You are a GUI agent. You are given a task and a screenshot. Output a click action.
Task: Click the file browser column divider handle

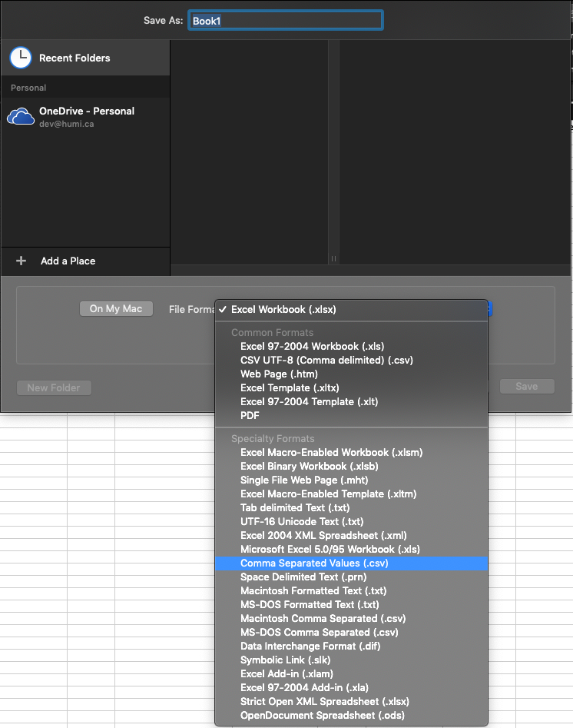(x=333, y=258)
